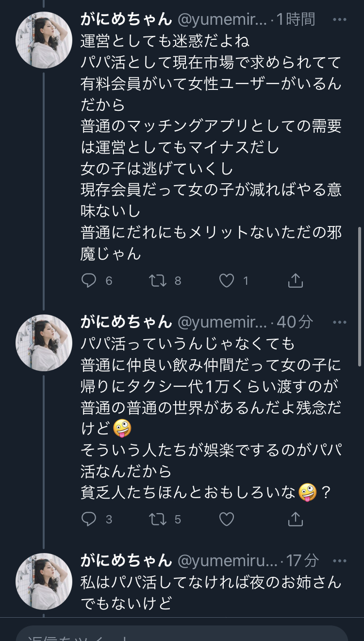
Task: Open more options on the 1時間 tweet
Action: point(340,20)
